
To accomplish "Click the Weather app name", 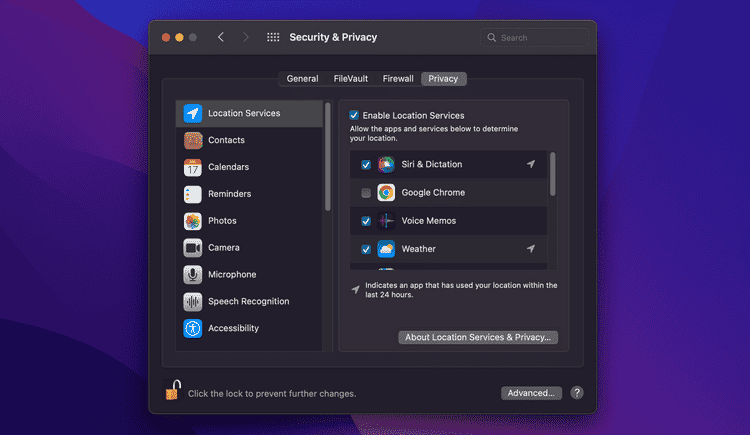I will (x=419, y=249).
